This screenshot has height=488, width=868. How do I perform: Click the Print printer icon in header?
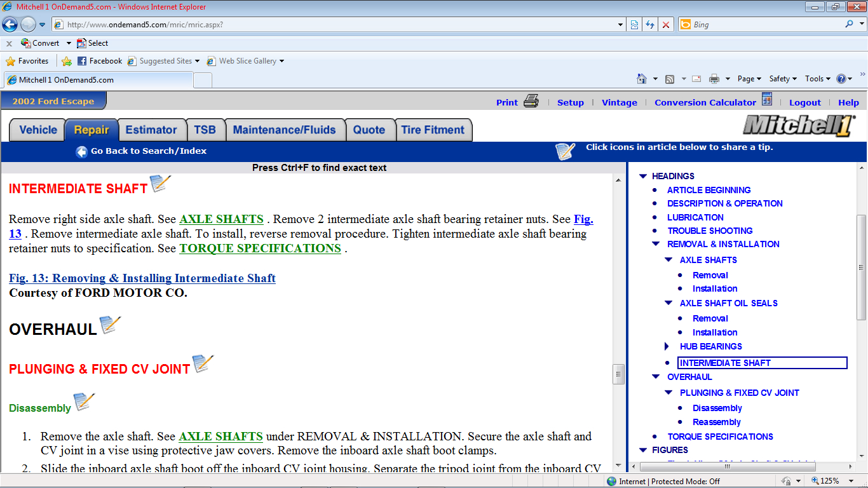pyautogui.click(x=531, y=101)
